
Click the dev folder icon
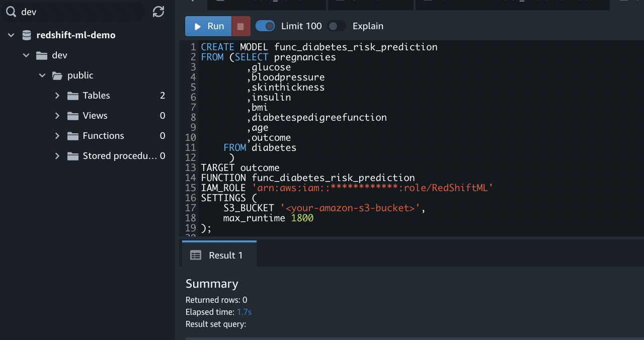(x=42, y=55)
